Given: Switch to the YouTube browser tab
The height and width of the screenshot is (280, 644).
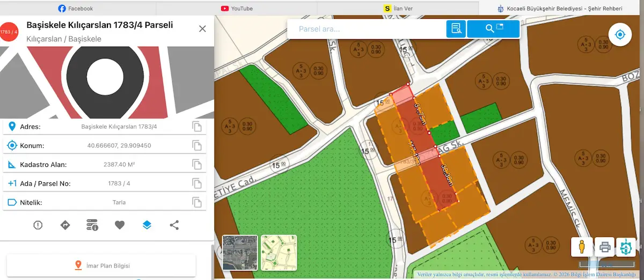Looking at the screenshot, I should (237, 8).
